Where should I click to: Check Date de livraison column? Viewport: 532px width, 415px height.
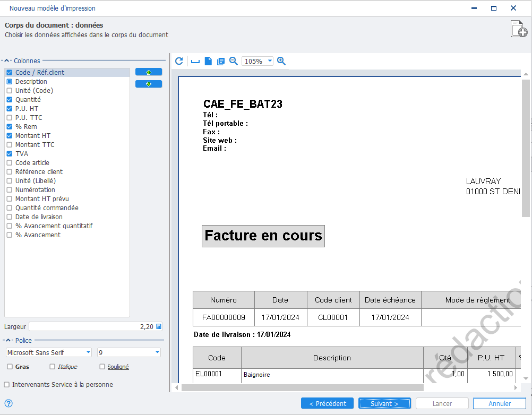[x=10, y=217]
